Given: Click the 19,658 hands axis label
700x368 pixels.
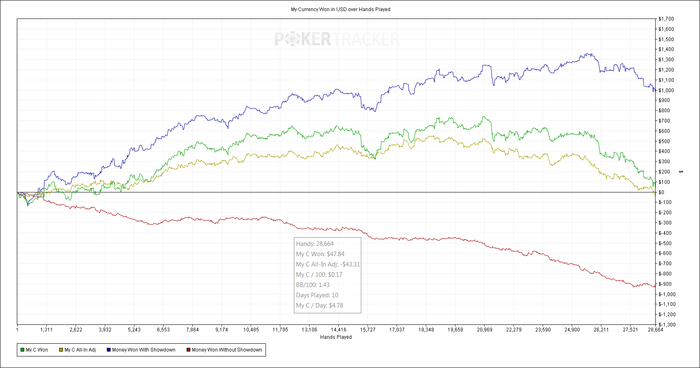Looking at the screenshot, I should coord(455,330).
